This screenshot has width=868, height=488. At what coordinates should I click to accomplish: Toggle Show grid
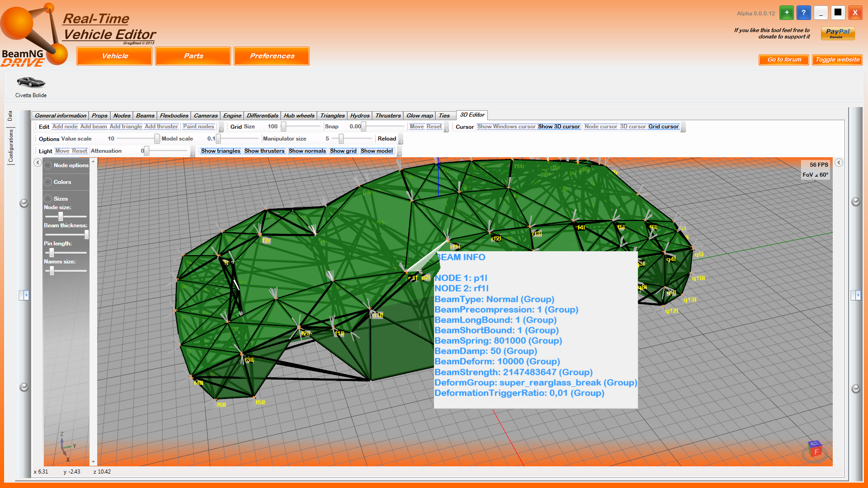click(x=343, y=151)
